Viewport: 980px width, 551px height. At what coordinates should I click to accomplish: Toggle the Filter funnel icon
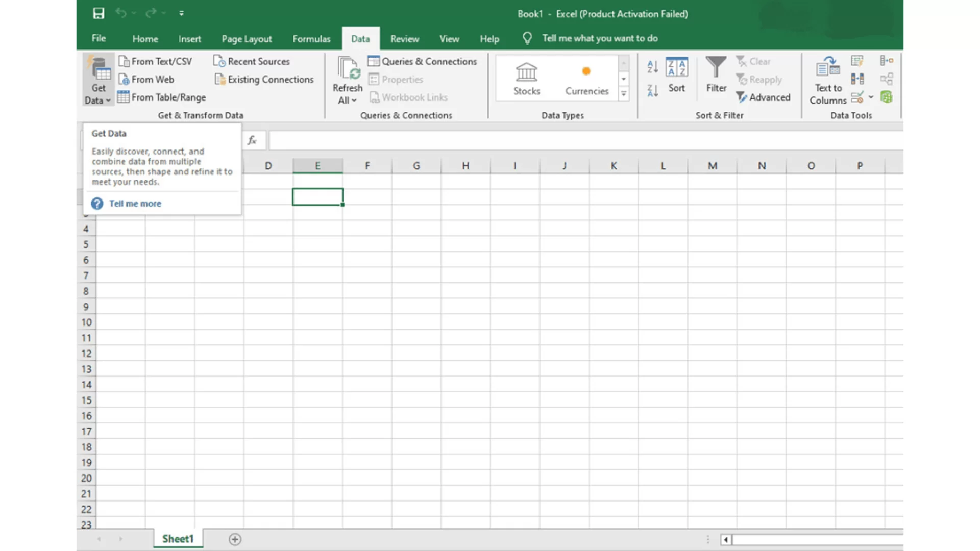pyautogui.click(x=716, y=75)
